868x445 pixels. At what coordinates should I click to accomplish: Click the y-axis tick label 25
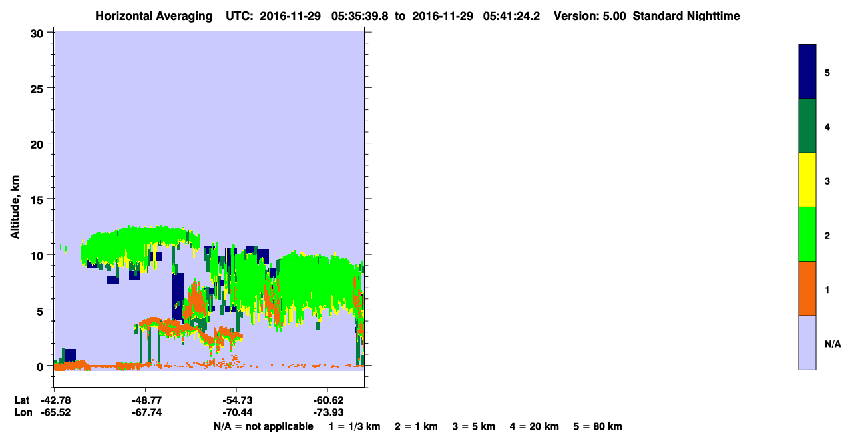(39, 88)
